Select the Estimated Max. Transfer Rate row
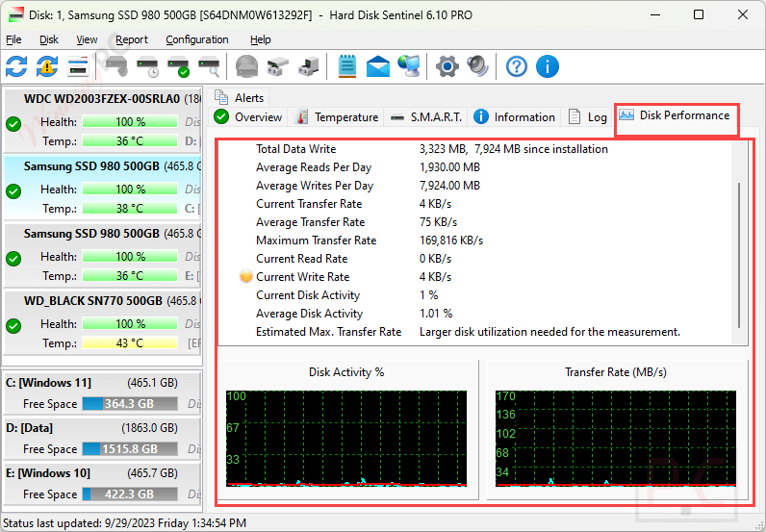This screenshot has width=766, height=532. (474, 332)
